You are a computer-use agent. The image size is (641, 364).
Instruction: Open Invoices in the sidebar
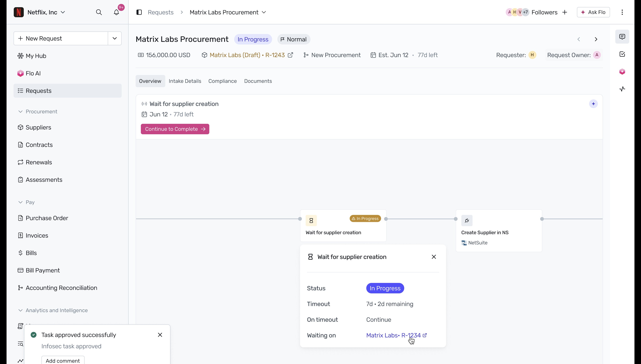coord(68,235)
